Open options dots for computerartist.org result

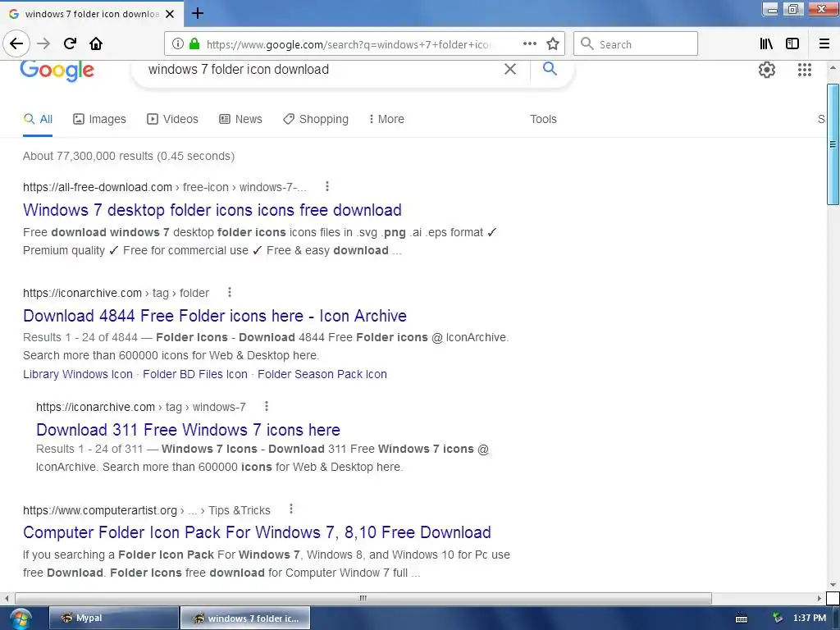pyautogui.click(x=291, y=509)
